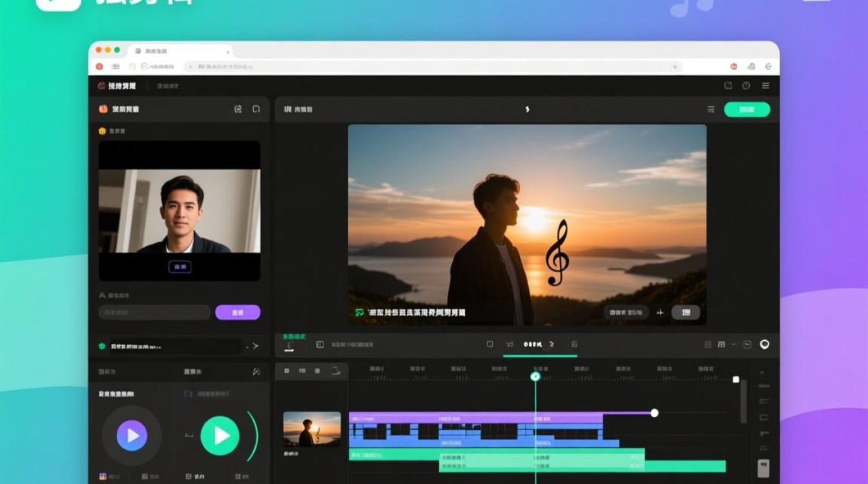This screenshot has width=868, height=484.
Task: Click the treble clef overlay on the video preview
Action: pos(557,252)
